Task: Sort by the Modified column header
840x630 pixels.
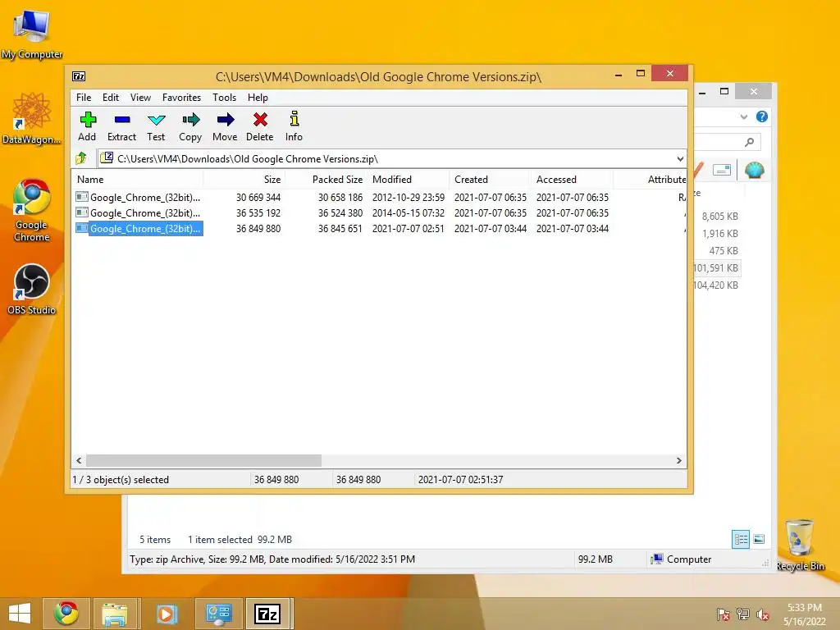Action: click(409, 180)
